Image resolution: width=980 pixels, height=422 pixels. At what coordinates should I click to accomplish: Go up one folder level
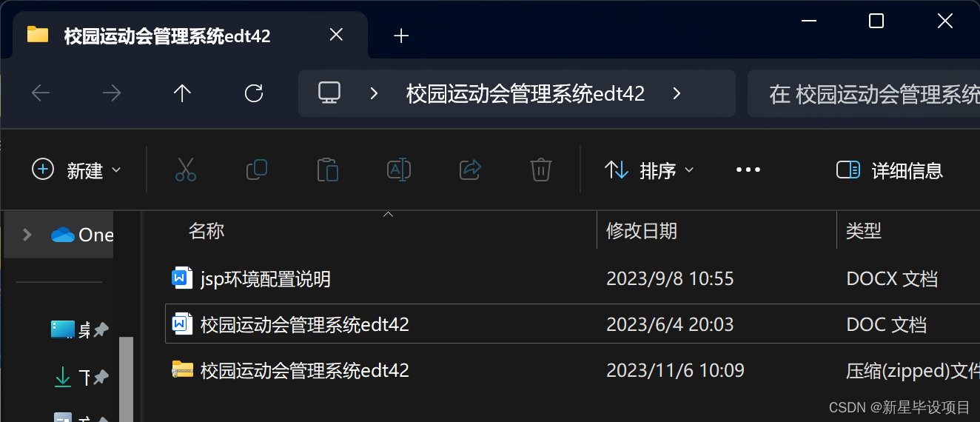182,93
